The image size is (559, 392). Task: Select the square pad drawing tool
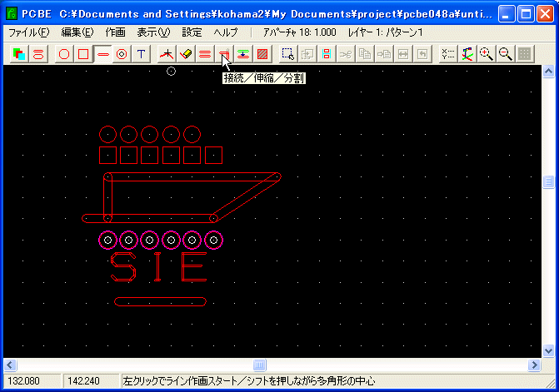coord(83,54)
